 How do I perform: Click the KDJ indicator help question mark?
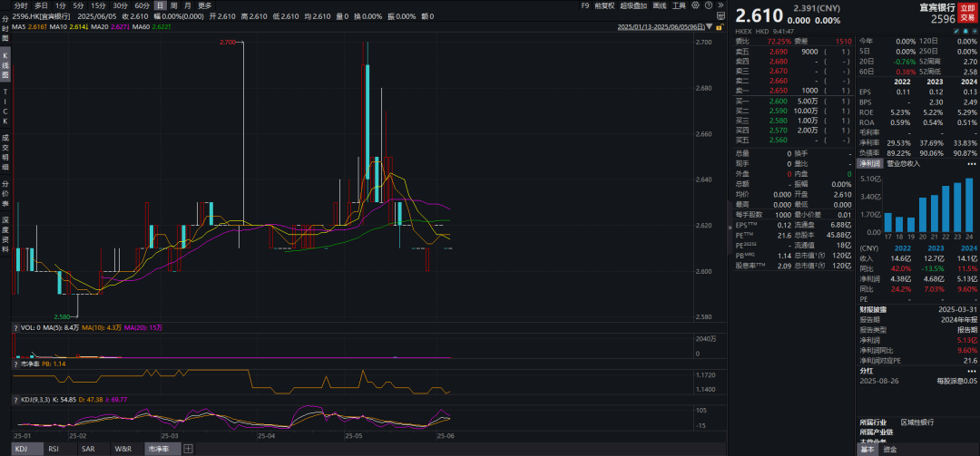pos(15,399)
